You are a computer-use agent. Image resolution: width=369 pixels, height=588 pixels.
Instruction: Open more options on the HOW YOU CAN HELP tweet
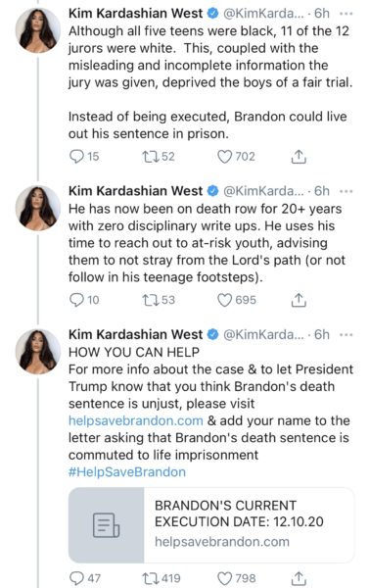tap(346, 334)
